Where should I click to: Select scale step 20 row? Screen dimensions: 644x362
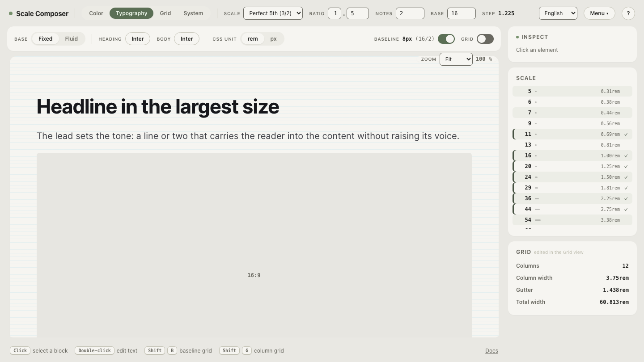tap(572, 166)
